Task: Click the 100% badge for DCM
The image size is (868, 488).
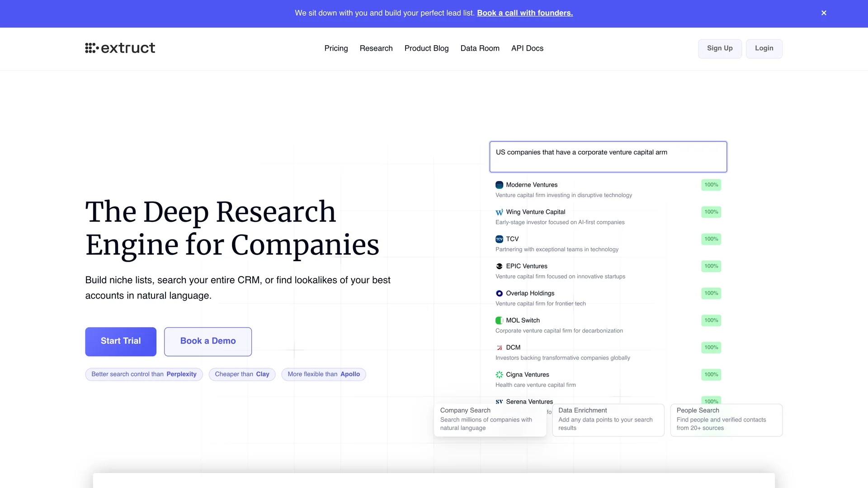Action: 711,347
